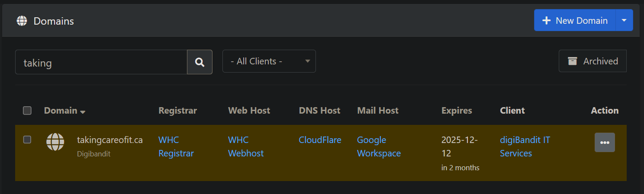644x194 pixels.
Task: Check the takingcareofit.ca row checkbox
Action: (x=27, y=140)
